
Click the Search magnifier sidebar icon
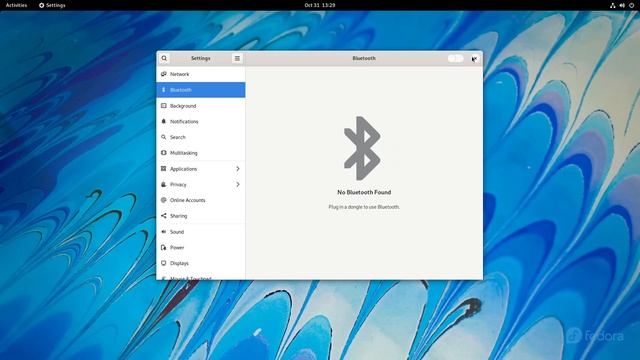tap(164, 137)
